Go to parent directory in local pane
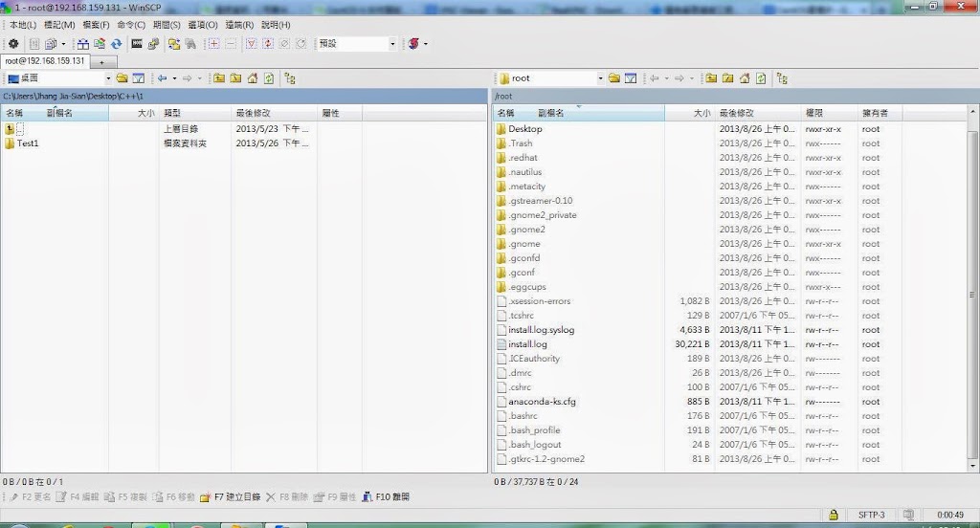Screen dimensions: 980x528 [219, 78]
